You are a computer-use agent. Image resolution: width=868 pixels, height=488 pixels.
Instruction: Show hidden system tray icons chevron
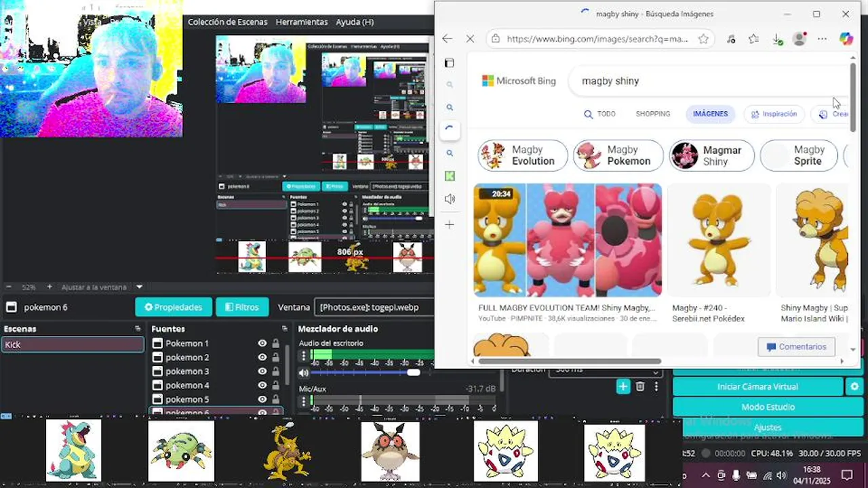click(705, 475)
